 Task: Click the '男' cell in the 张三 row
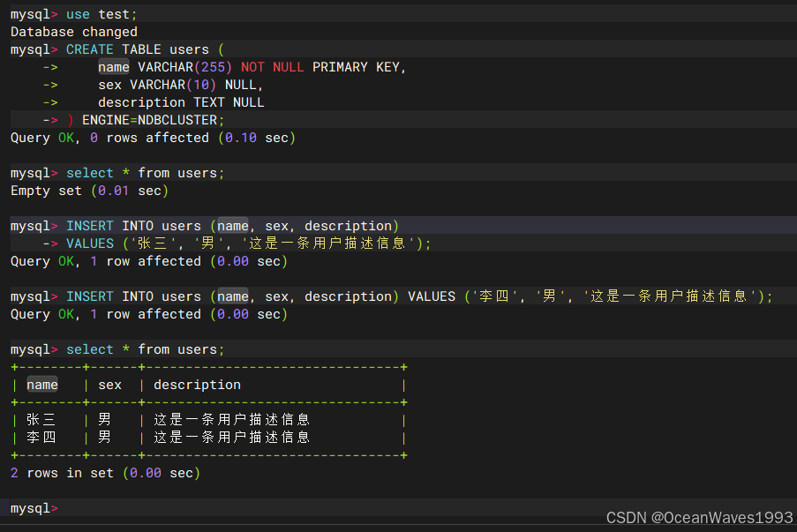pos(104,420)
